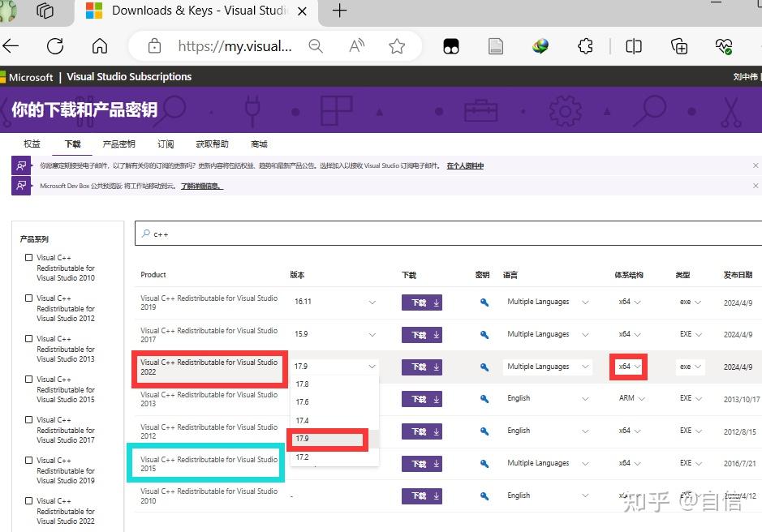Viewport: 762px width, 532px height.
Task: Open the immersive reader page icon
Action: pos(495,46)
